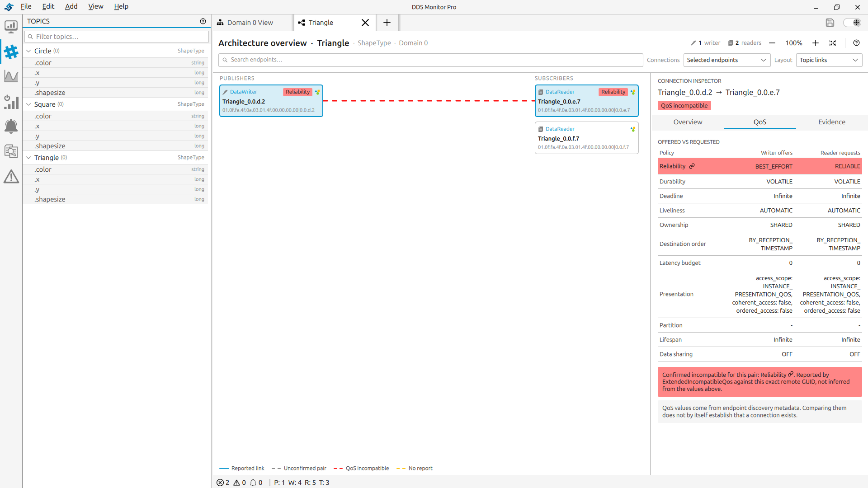Open the View menu
The height and width of the screenshot is (488, 868).
click(x=95, y=6)
